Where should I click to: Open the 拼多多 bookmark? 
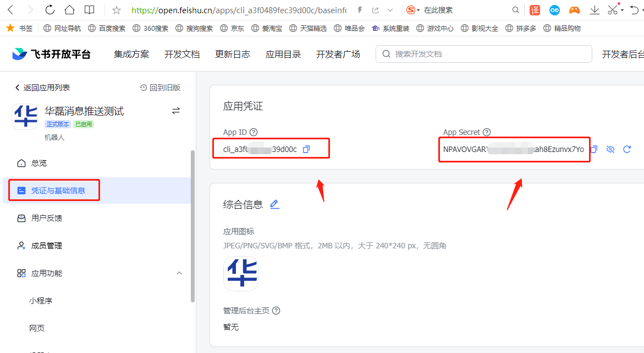pos(521,29)
